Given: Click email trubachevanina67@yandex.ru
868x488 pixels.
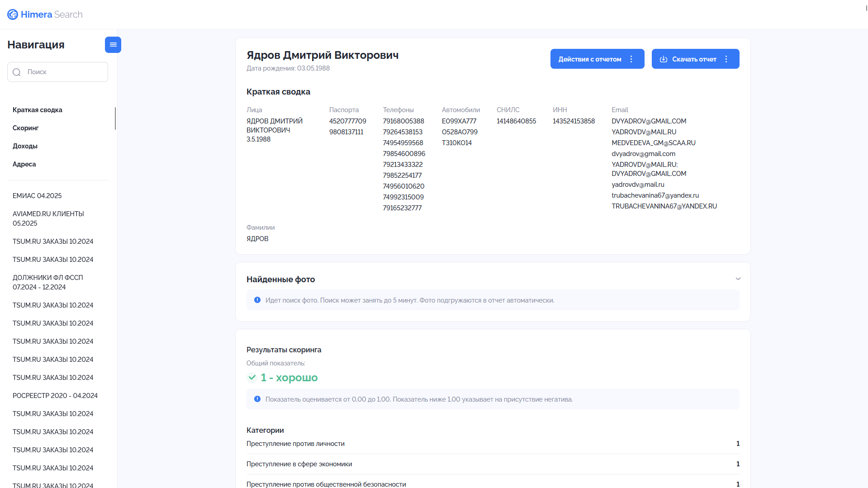Looking at the screenshot, I should [655, 195].
